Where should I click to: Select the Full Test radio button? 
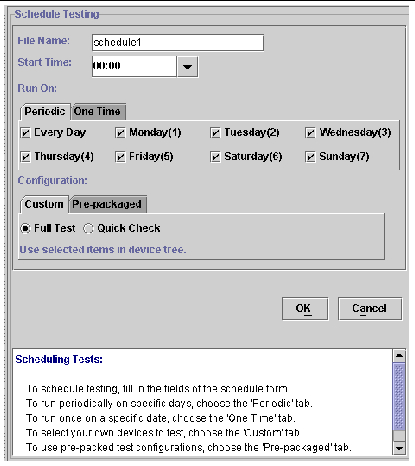click(25, 229)
